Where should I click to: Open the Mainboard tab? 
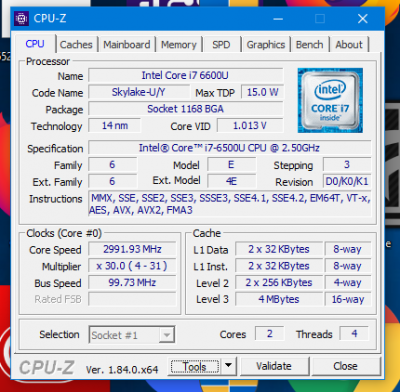127,45
